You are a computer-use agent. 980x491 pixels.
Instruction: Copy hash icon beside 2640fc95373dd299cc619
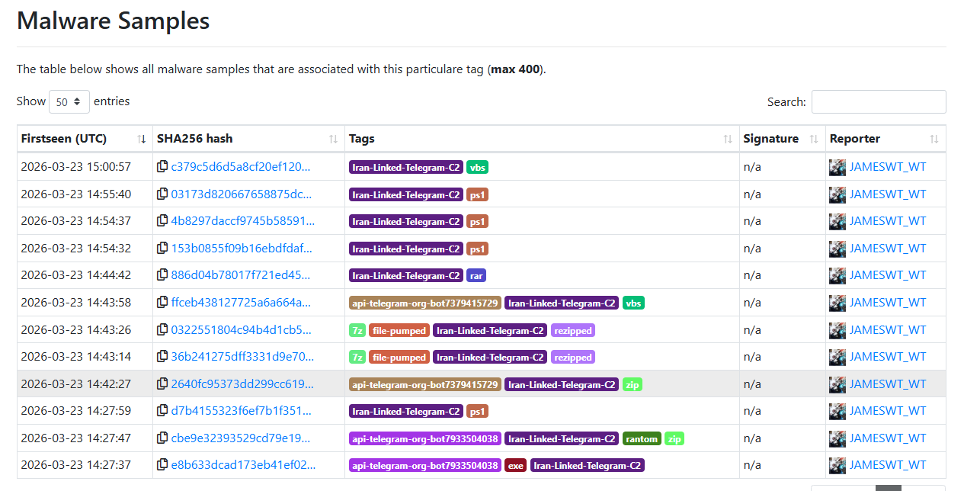(x=162, y=384)
